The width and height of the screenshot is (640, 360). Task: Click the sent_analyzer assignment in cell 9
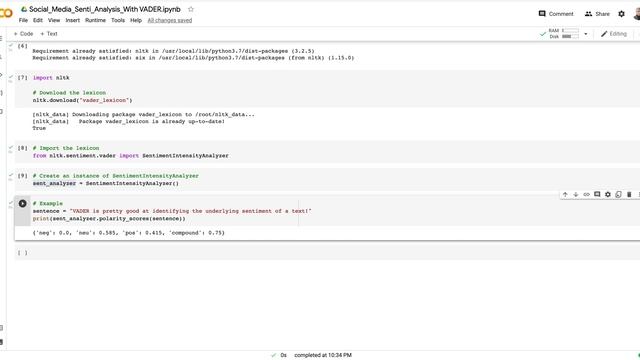(106, 183)
